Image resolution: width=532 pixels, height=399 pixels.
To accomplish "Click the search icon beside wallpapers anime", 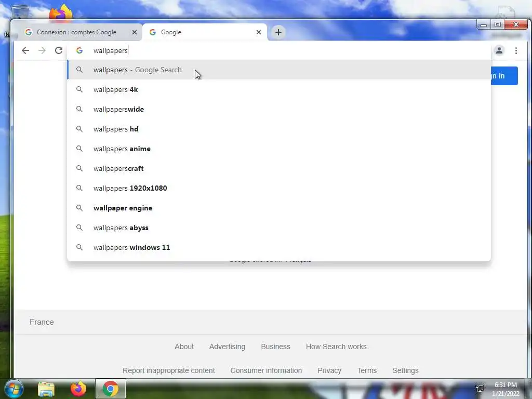I will pos(79,149).
